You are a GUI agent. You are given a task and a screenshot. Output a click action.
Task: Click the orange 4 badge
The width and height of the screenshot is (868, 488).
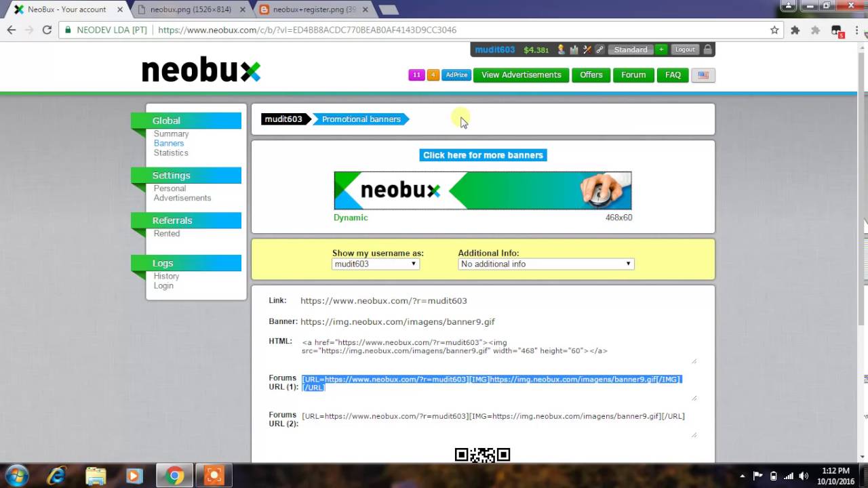pos(433,75)
